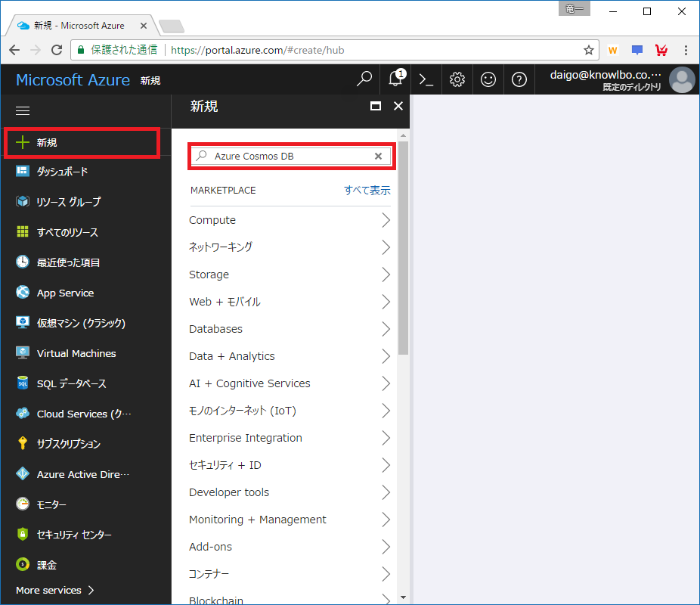Screen dimensions: 700x605
Task: Open the Azure portal search magnifier
Action: 364,79
